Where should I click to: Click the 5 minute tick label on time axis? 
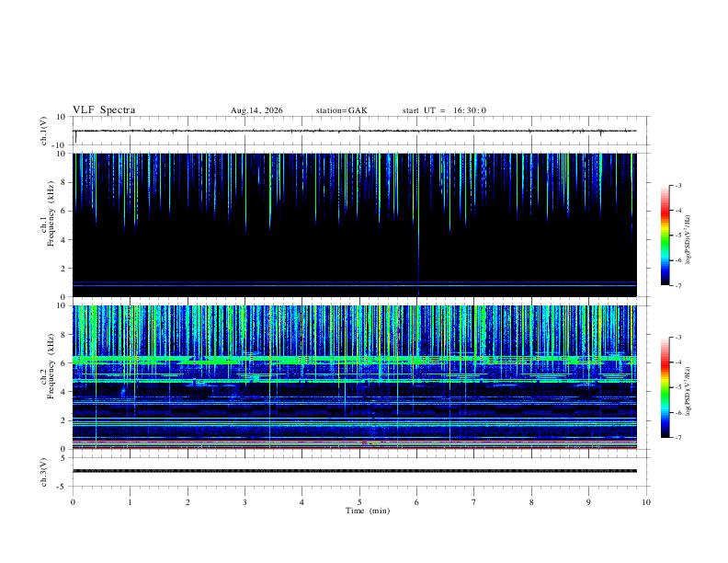pyautogui.click(x=359, y=502)
